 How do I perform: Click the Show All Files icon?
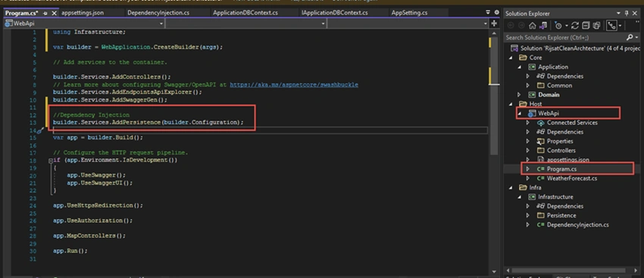(x=596, y=26)
